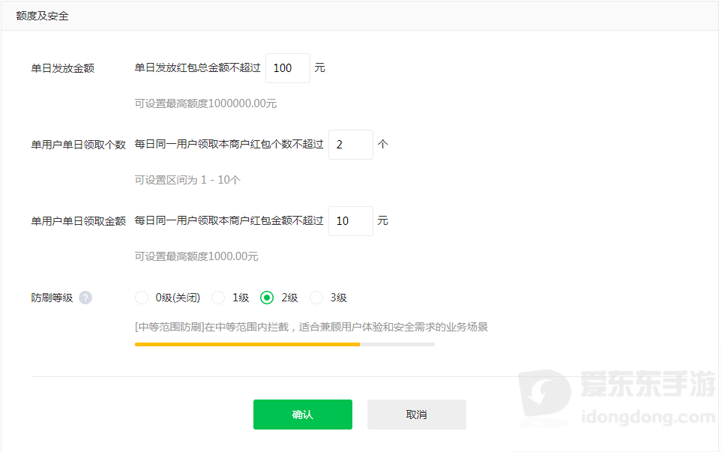722x452 pixels.
Task: Select the 0级(关闭) radio option
Action: (142, 298)
